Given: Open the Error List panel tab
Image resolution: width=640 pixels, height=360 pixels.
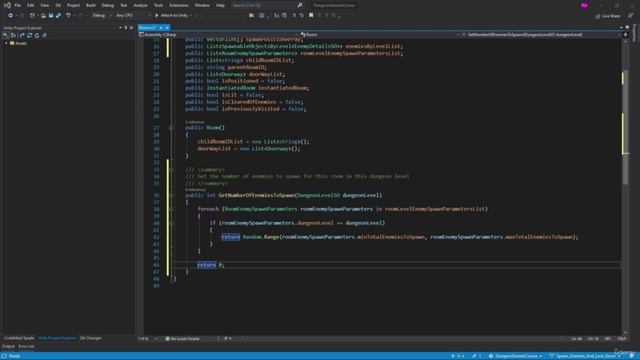Looking at the screenshot, I should [x=26, y=347].
